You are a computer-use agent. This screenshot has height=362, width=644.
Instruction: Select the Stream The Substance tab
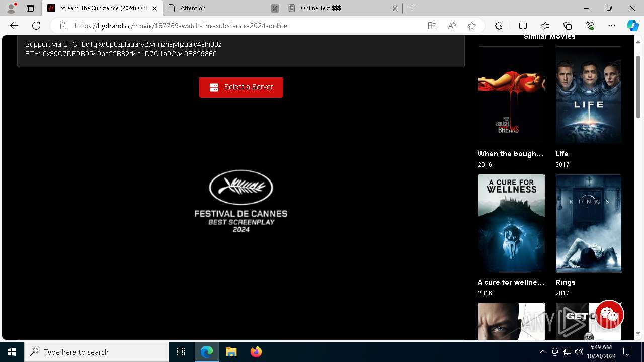[x=102, y=8]
